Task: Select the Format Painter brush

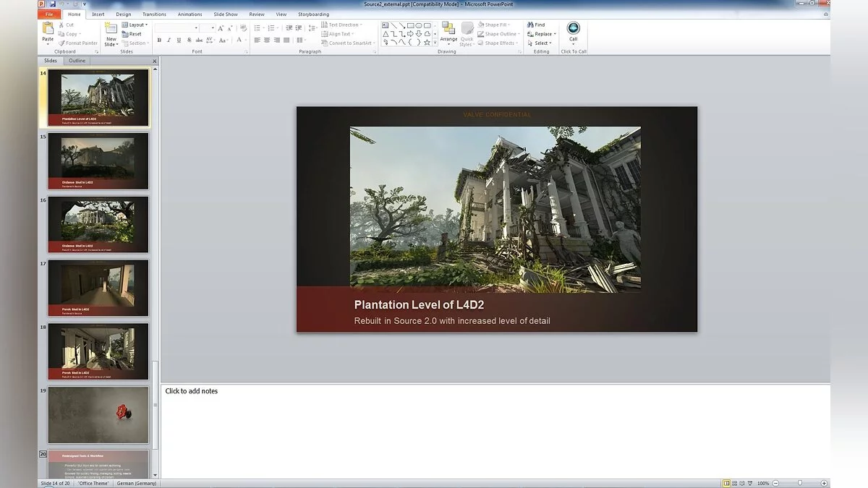Action: (x=77, y=43)
